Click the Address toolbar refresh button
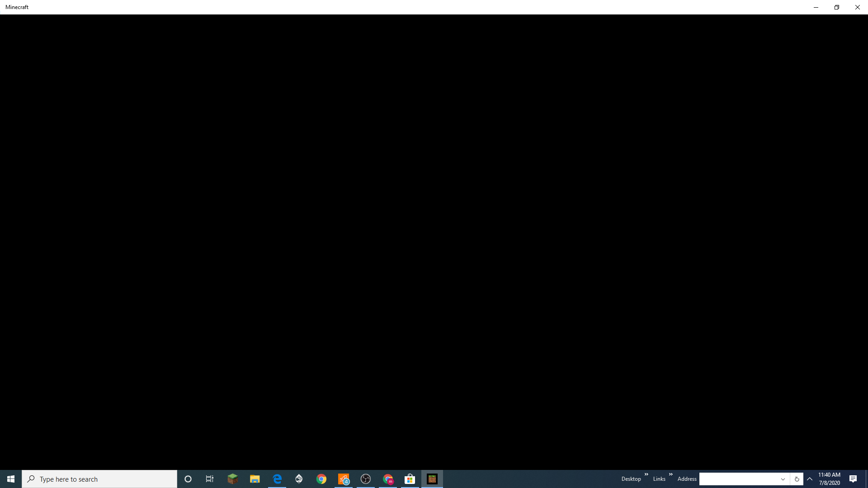This screenshot has width=868, height=488. tap(797, 479)
